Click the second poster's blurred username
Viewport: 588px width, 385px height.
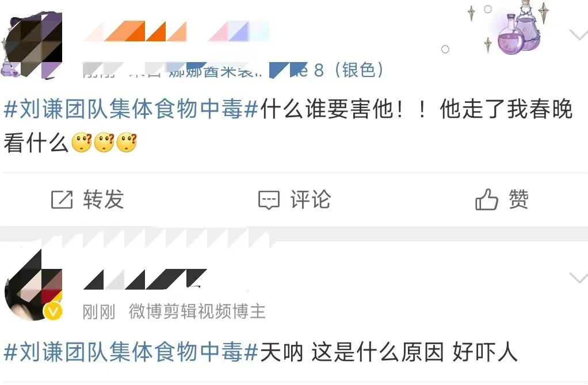(145, 279)
